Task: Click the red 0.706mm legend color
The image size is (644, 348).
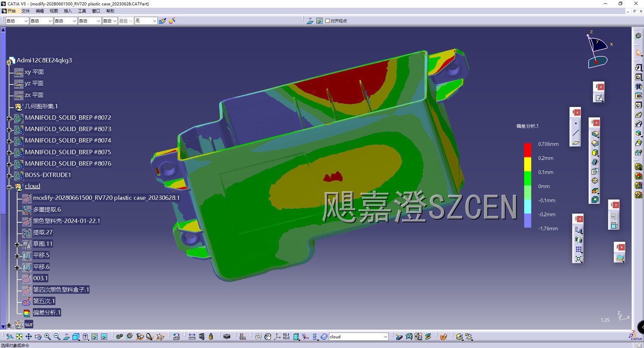Action: click(528, 150)
